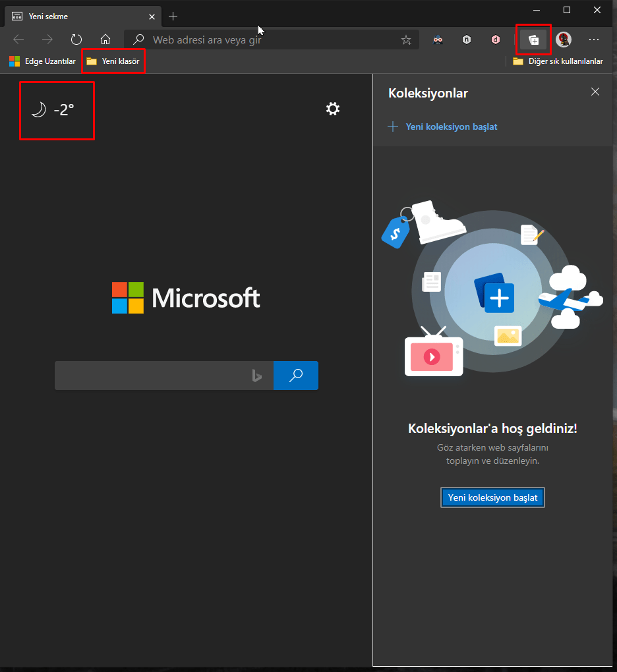The height and width of the screenshot is (672, 617).
Task: Open weather widget showing -2°
Action: point(53,110)
